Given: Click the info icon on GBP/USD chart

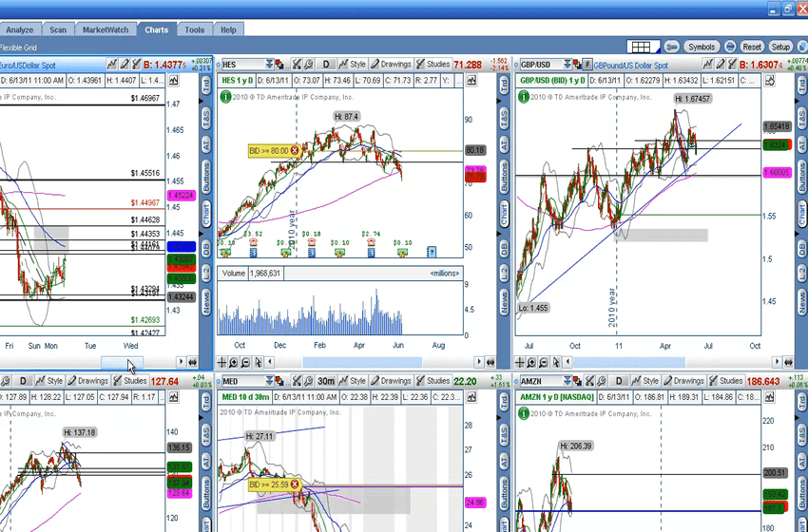Looking at the screenshot, I should (523, 96).
